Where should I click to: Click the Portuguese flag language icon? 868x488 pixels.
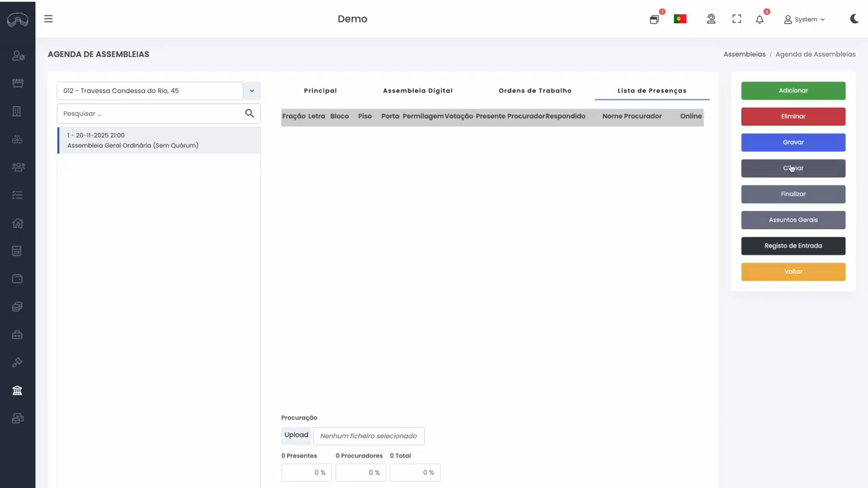[x=679, y=18]
